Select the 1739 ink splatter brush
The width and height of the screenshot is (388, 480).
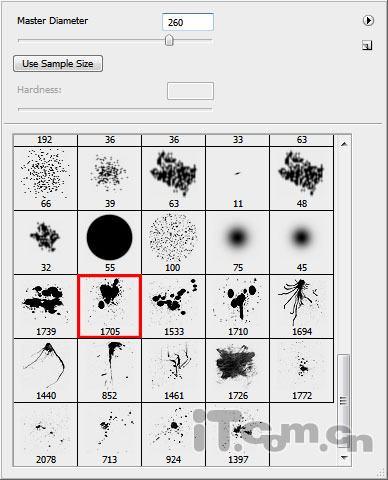[x=45, y=306]
